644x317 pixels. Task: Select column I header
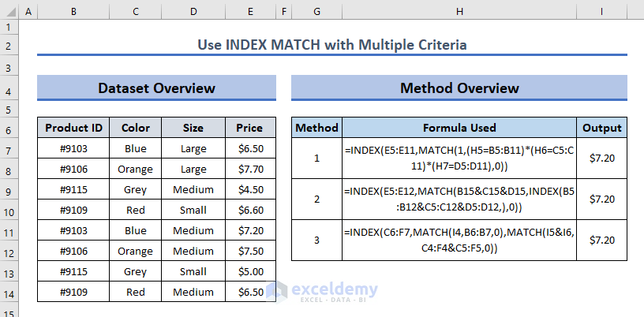click(601, 12)
